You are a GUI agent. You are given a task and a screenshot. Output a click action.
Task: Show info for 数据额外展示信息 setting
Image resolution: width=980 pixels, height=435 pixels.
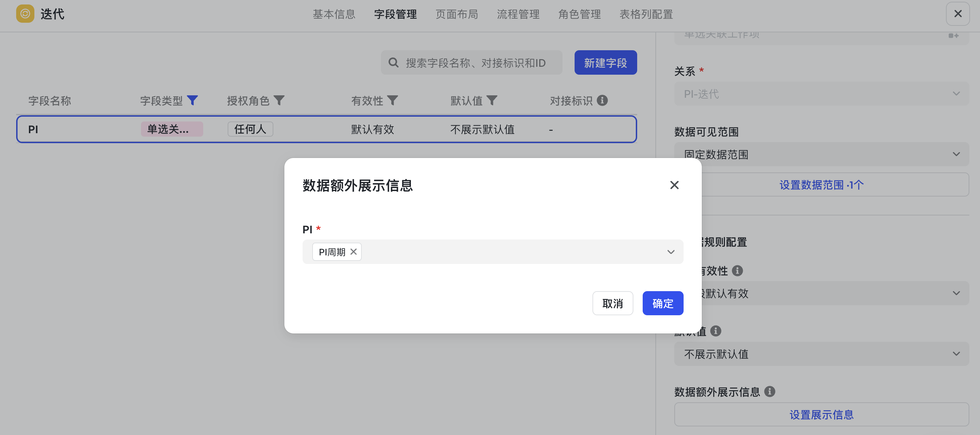click(x=769, y=391)
